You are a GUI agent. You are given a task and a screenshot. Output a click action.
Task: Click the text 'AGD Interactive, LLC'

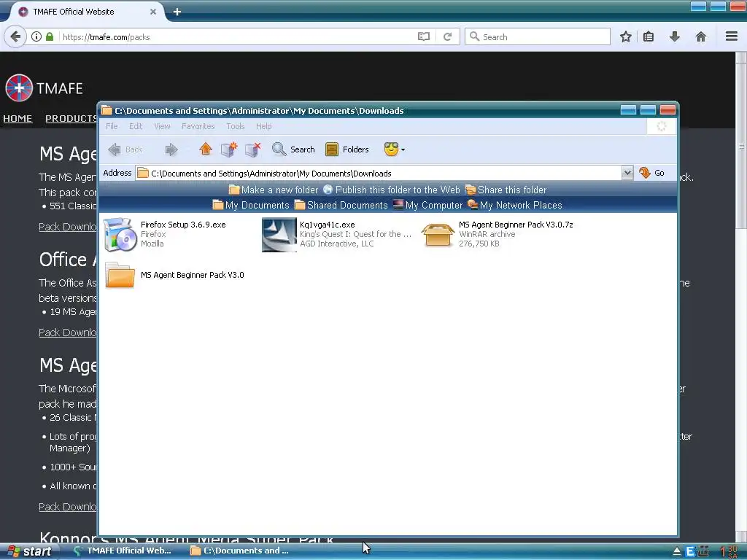click(336, 244)
